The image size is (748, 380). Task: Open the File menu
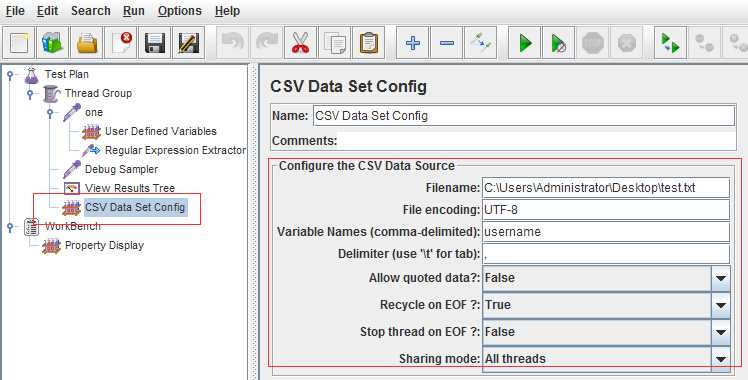click(x=15, y=10)
